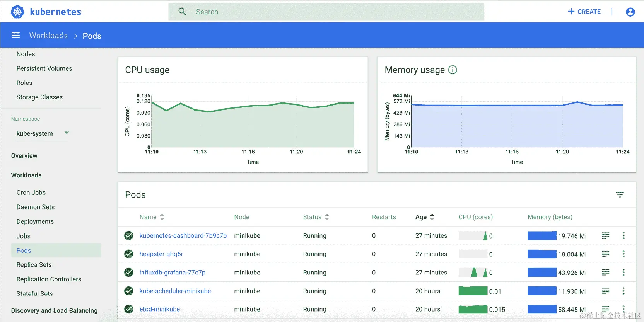
Task: Click status checkmark for kubernetes-dashboard-7b9c7b
Action: tap(129, 235)
